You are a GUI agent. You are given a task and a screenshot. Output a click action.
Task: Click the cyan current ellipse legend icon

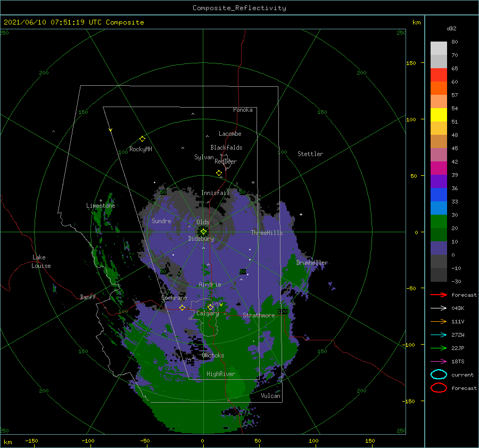[x=439, y=374]
